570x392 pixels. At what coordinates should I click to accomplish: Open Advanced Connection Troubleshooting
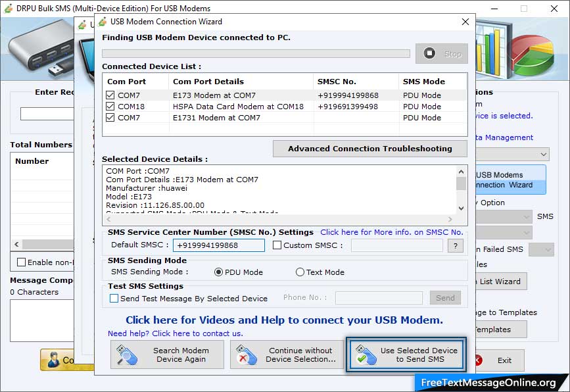tap(370, 149)
